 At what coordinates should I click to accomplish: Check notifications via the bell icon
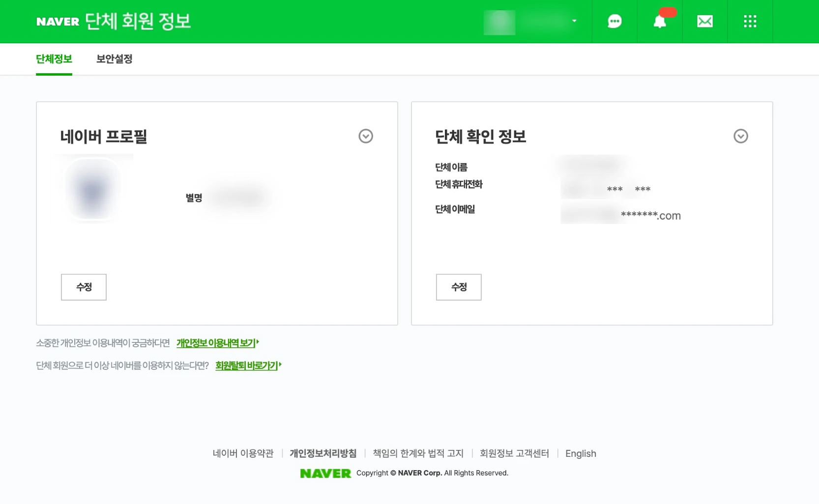[x=660, y=22]
